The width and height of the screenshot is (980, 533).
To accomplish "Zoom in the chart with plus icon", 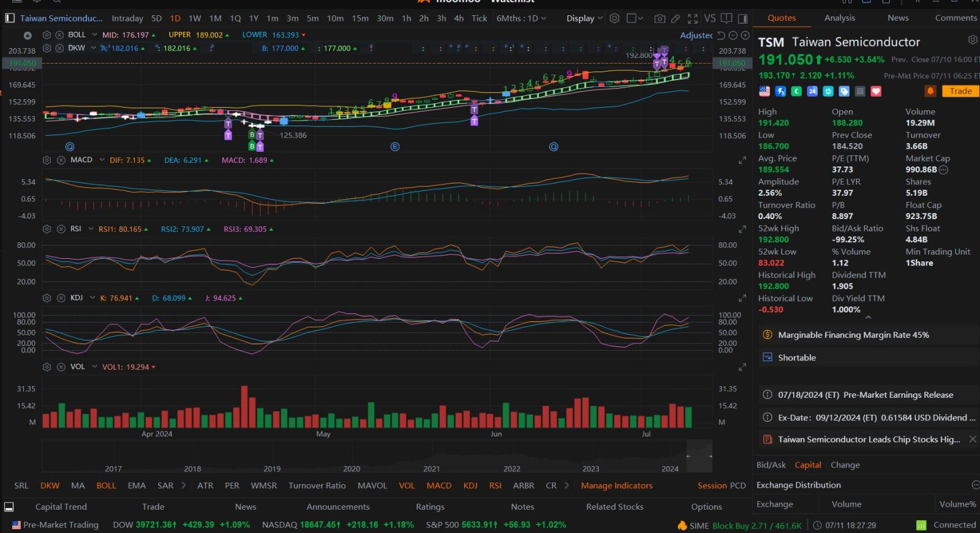I will click(745, 35).
